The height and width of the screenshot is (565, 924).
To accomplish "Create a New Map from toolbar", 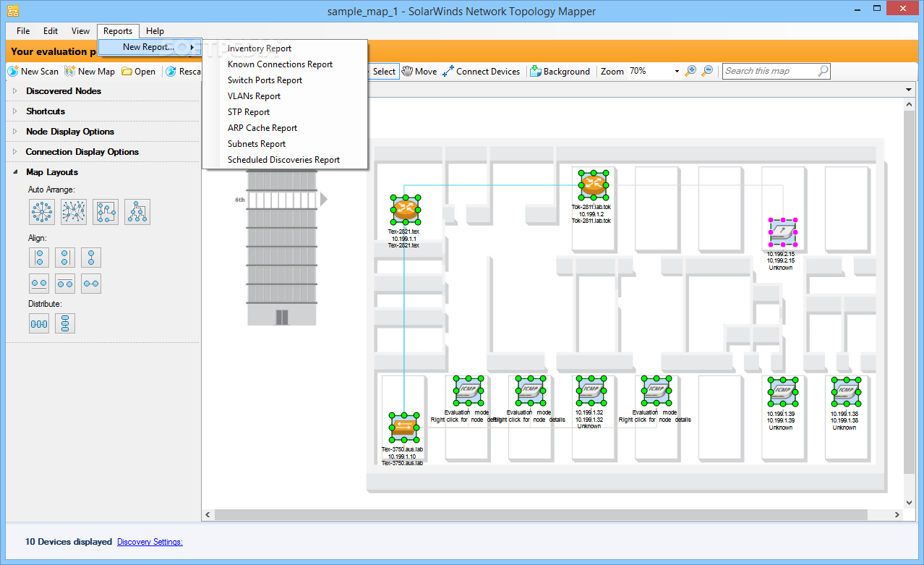I will (90, 71).
